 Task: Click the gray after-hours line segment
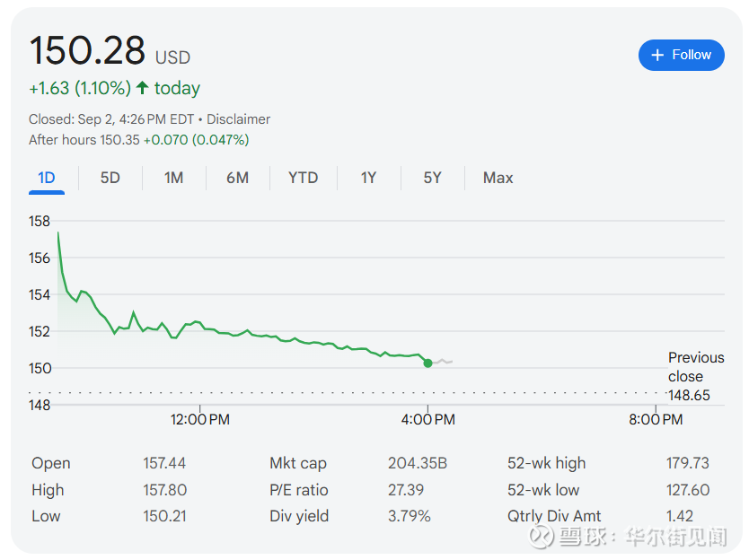442,361
